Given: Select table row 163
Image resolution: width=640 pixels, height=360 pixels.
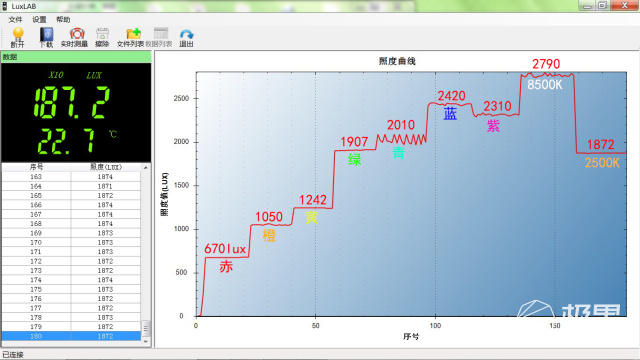Looking at the screenshot, I should [x=71, y=177].
